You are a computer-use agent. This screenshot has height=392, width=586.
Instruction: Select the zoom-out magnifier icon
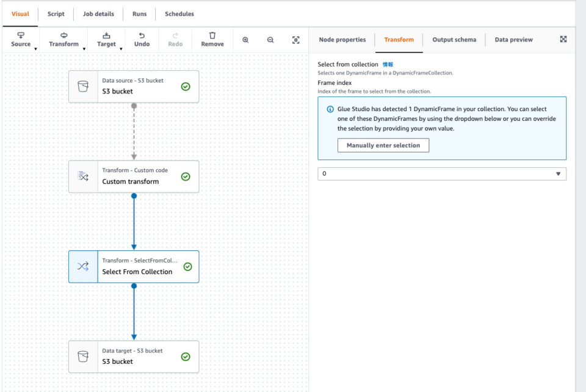point(270,39)
